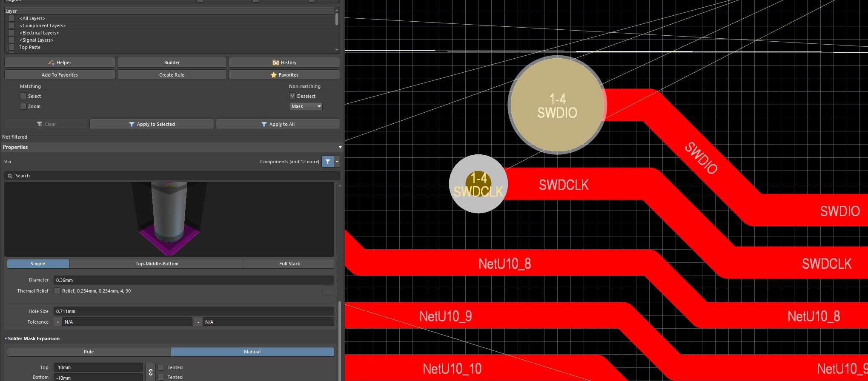Click the blue selection filter funnel icon

point(327,162)
